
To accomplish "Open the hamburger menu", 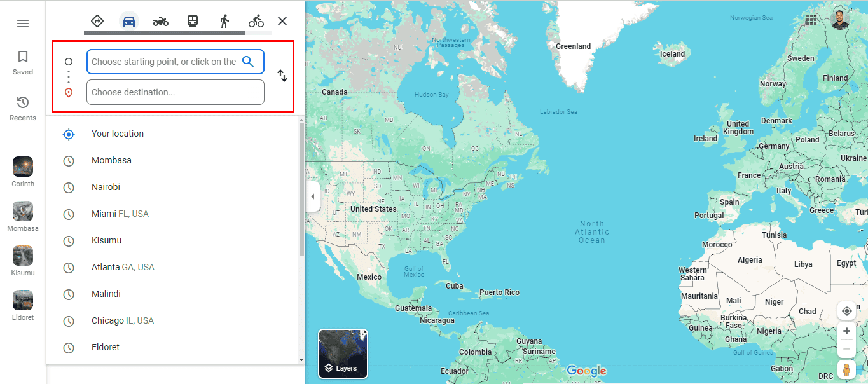I will point(23,24).
